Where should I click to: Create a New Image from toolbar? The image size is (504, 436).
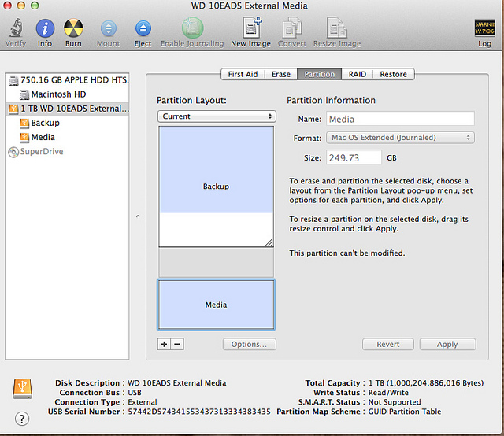tap(251, 28)
